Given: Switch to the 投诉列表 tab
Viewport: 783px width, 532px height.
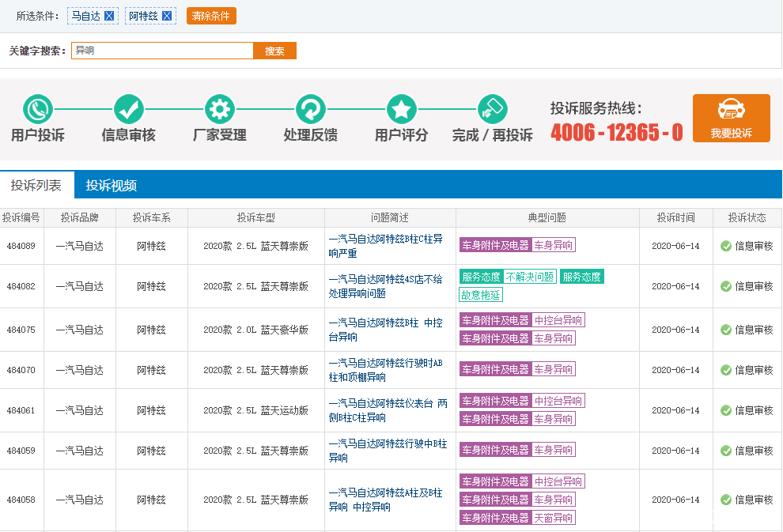Looking at the screenshot, I should pos(36,185).
